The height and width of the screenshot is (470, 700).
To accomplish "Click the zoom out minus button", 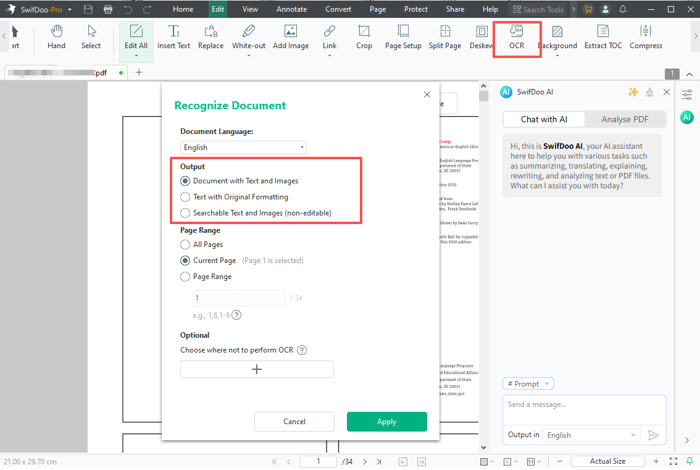I will [560, 461].
